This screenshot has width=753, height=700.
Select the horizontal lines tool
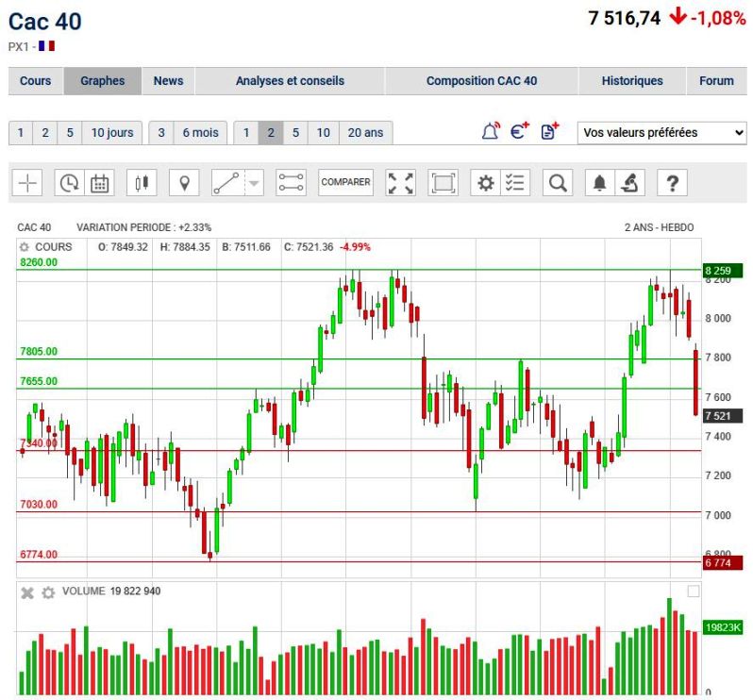(291, 183)
